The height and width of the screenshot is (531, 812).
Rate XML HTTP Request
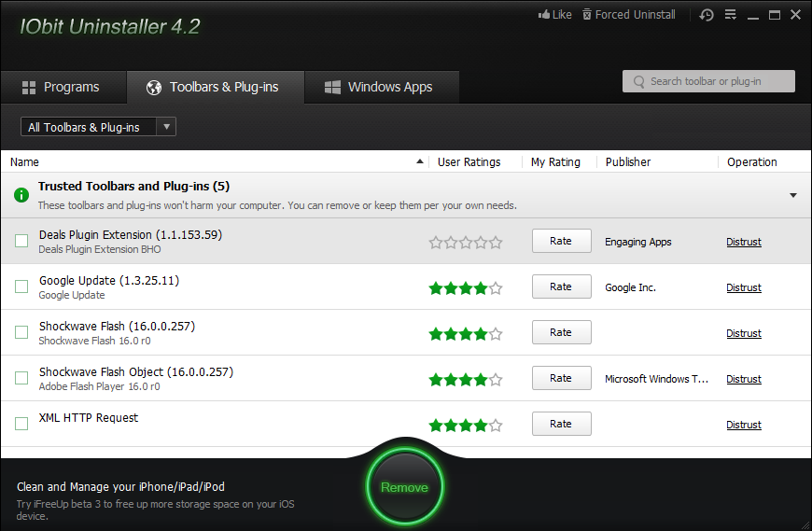tap(561, 424)
